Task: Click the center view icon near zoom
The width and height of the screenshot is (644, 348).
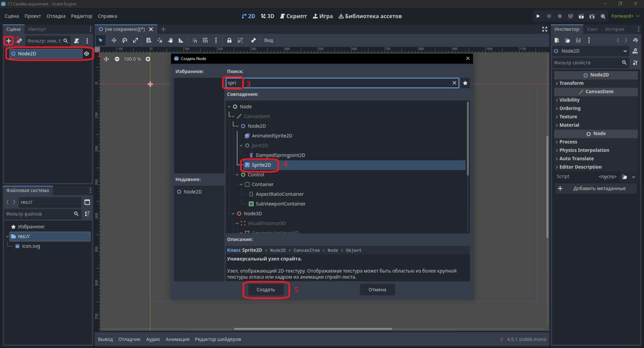Action: (106, 59)
